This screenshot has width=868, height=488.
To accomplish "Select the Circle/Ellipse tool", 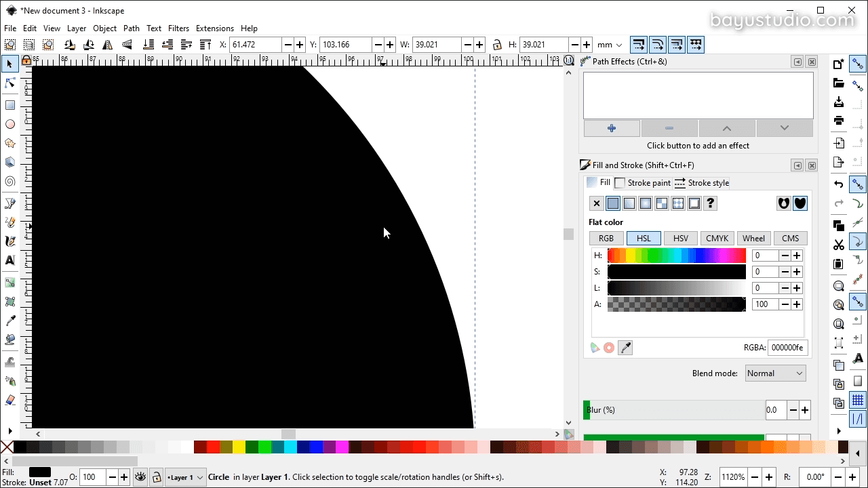I will click(10, 124).
